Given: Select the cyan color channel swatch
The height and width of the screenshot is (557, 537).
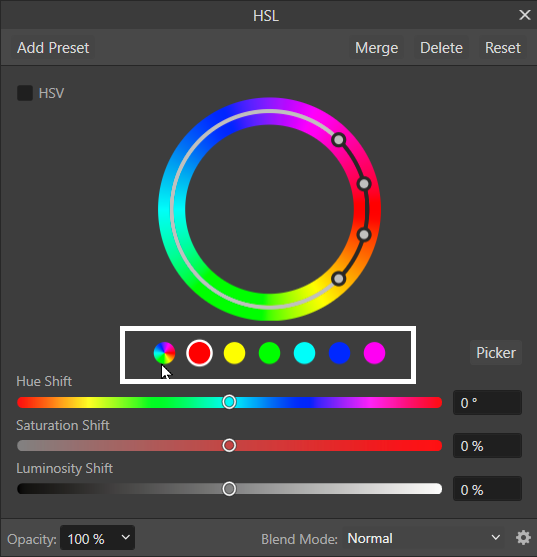Looking at the screenshot, I should (304, 353).
